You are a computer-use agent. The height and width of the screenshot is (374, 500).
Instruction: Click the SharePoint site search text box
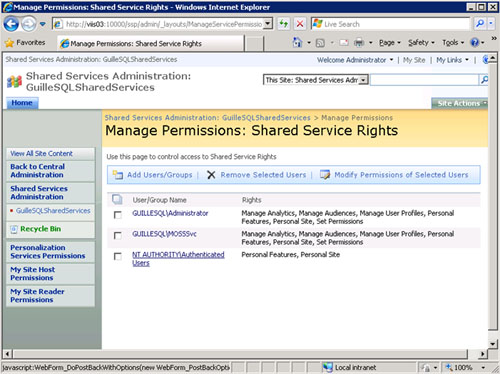click(424, 80)
